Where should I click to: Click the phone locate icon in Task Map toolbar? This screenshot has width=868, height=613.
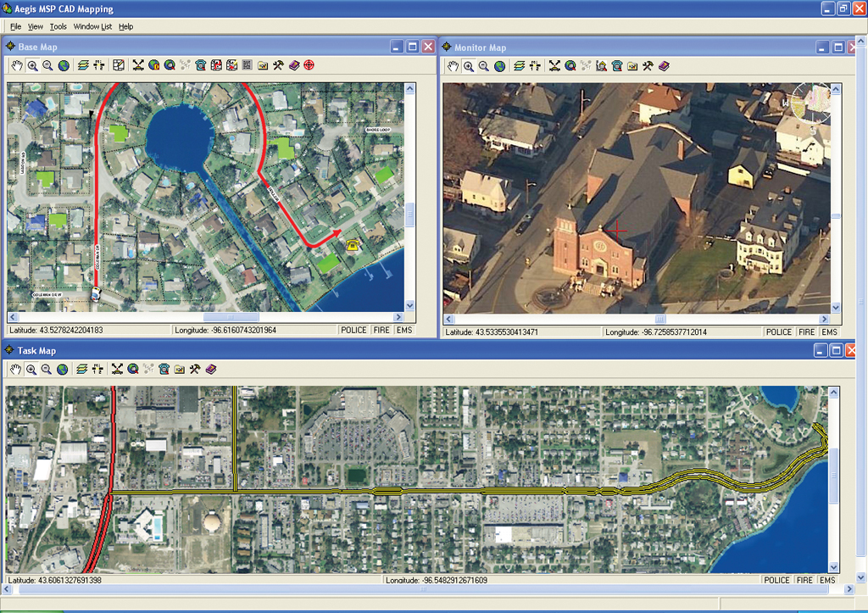pos(164,369)
